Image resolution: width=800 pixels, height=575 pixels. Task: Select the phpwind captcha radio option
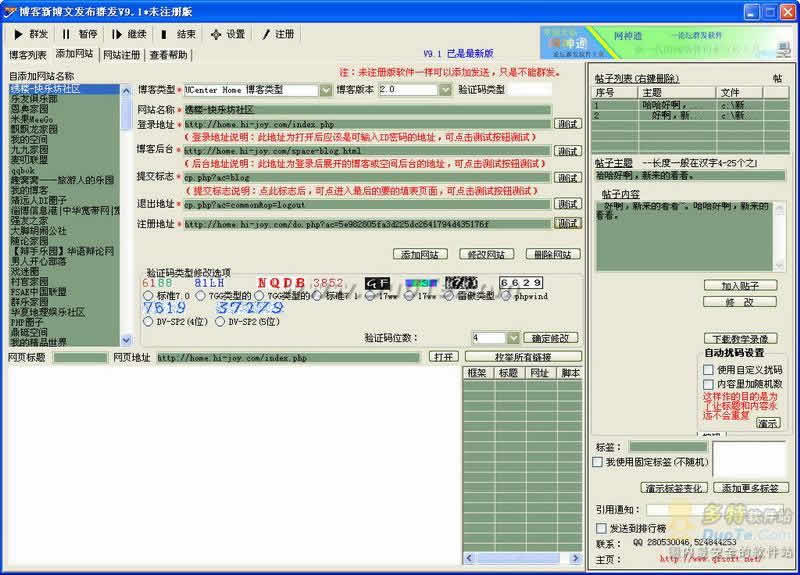pos(507,296)
